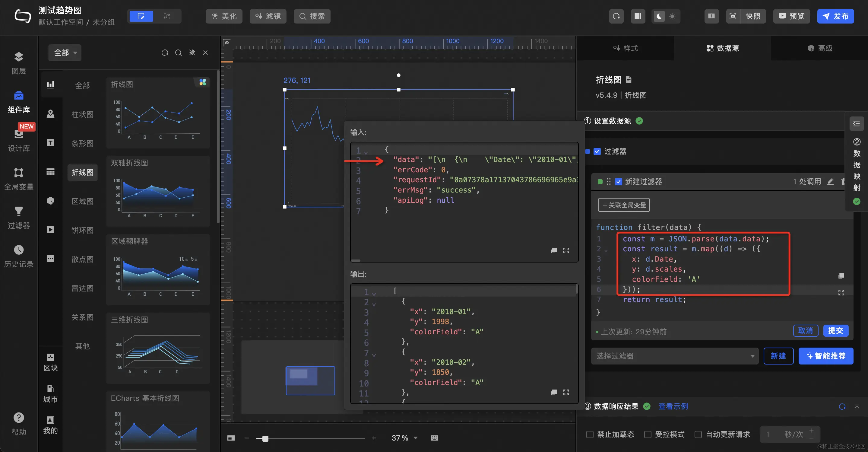Image resolution: width=868 pixels, height=452 pixels.
Task: Switch to the 高级 tab
Action: point(820,48)
